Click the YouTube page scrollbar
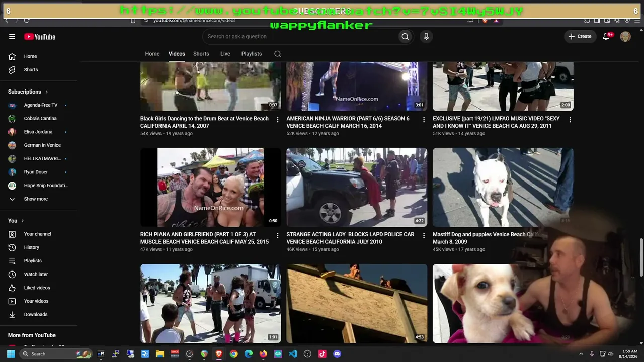 pos(641,257)
